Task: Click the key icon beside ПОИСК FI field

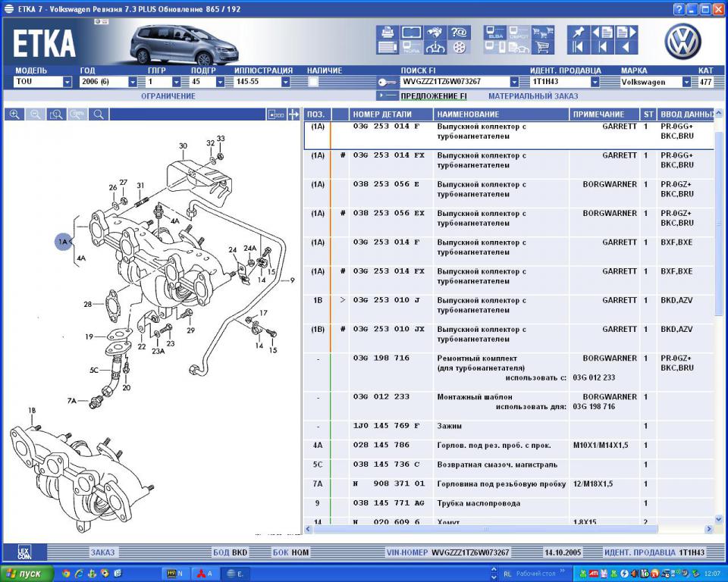Action: [386, 82]
